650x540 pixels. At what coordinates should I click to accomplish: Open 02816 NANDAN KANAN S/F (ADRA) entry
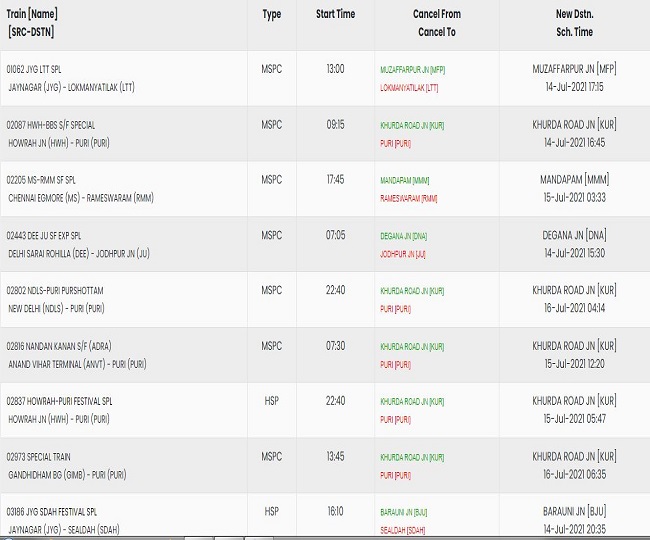[59, 346]
